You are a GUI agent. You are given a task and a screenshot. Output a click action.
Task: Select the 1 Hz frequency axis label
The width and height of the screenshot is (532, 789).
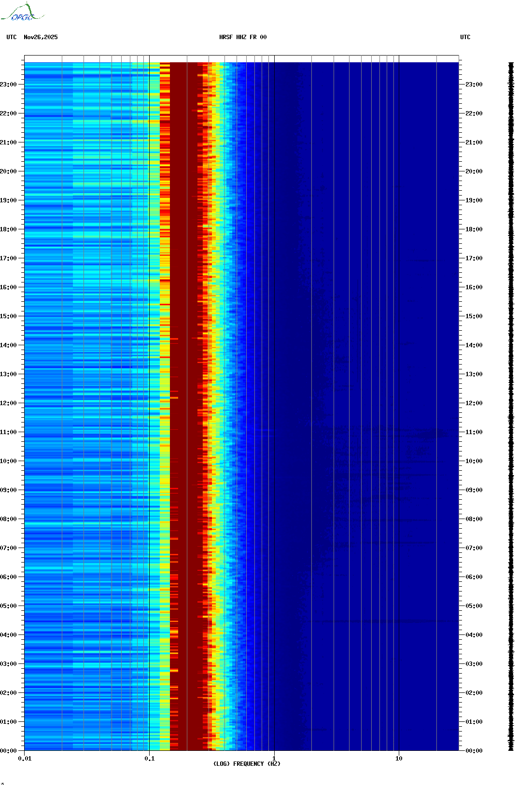click(274, 759)
